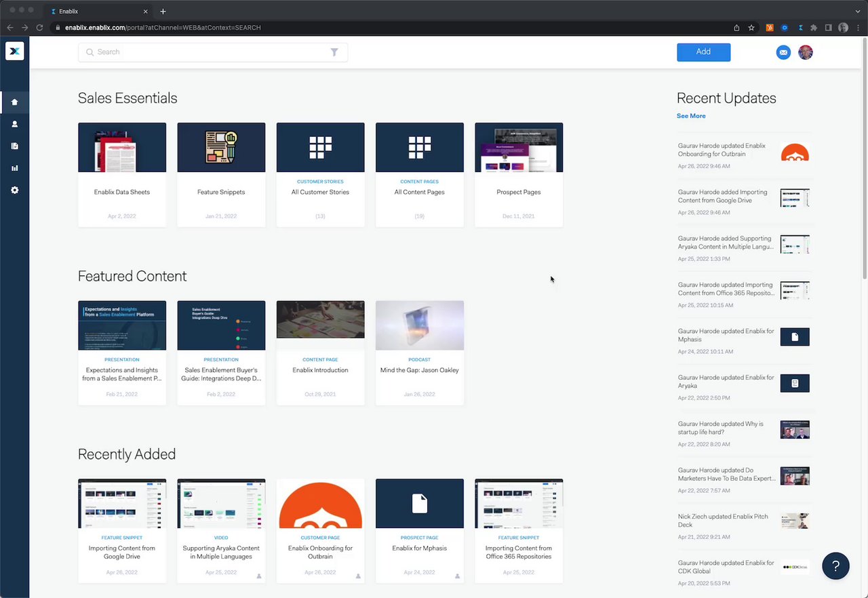Viewport: 868px width, 598px height.
Task: Open the 'Enablix for CDK Global' update
Action: (743, 572)
